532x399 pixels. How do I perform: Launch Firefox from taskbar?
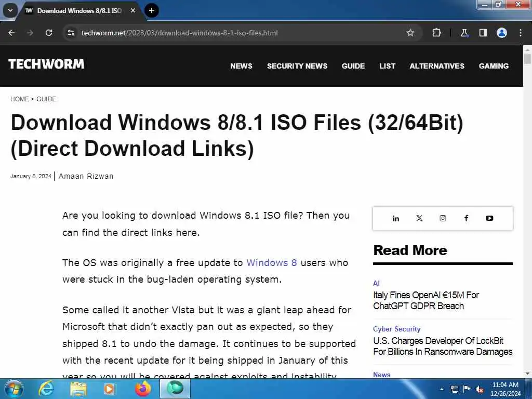pyautogui.click(x=143, y=389)
